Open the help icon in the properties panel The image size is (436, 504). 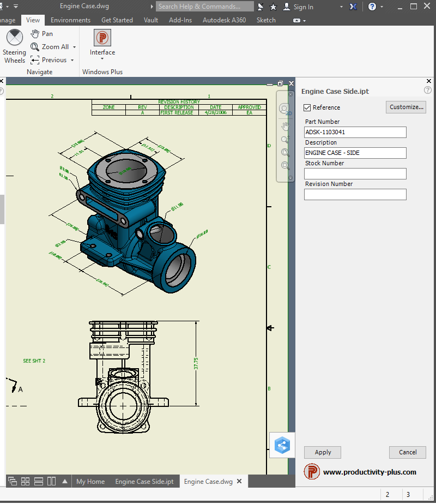pos(428,91)
